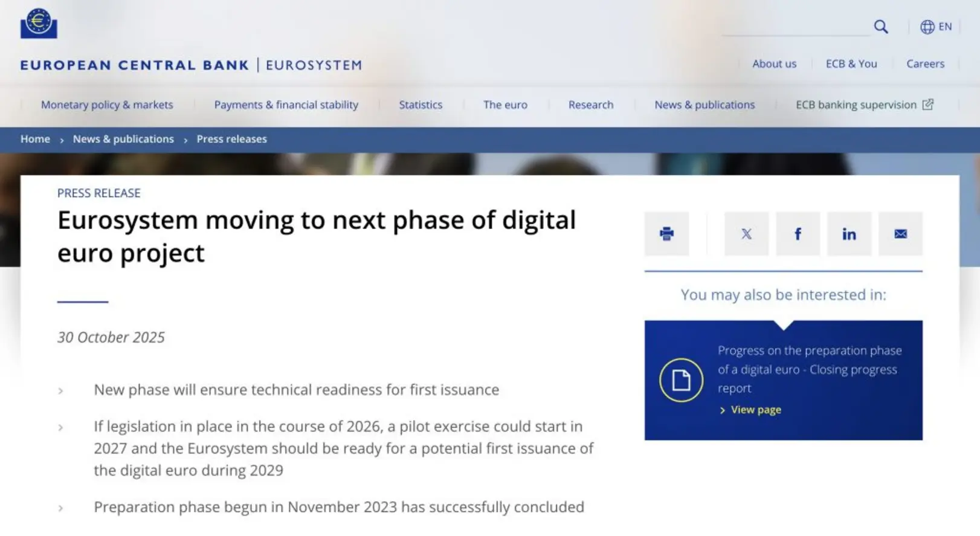Click the ECB euro logo

(x=39, y=24)
